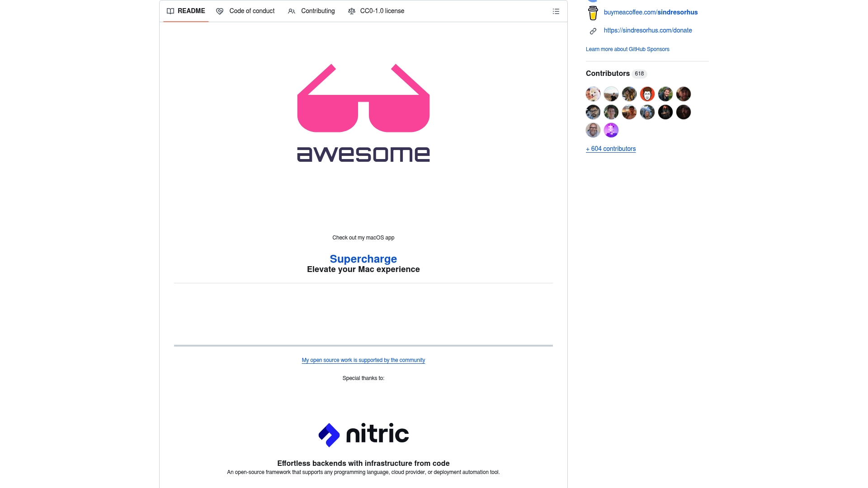The image size is (868, 488).
Task: Open the purple pixelated contributor avatar
Action: click(x=611, y=130)
